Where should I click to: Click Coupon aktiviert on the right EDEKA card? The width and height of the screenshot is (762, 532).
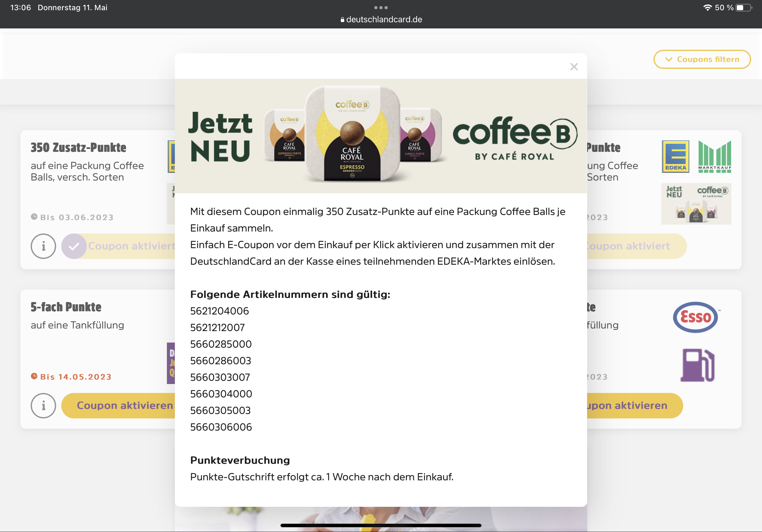637,246
